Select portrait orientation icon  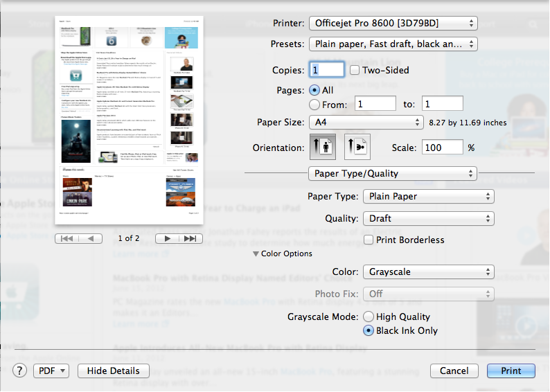click(x=322, y=147)
